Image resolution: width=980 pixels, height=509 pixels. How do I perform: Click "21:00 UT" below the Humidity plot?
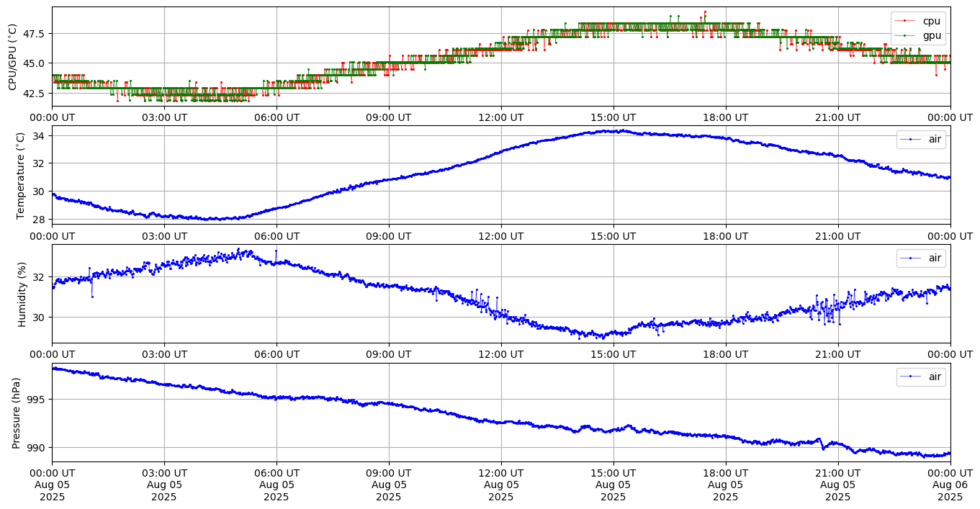point(838,354)
